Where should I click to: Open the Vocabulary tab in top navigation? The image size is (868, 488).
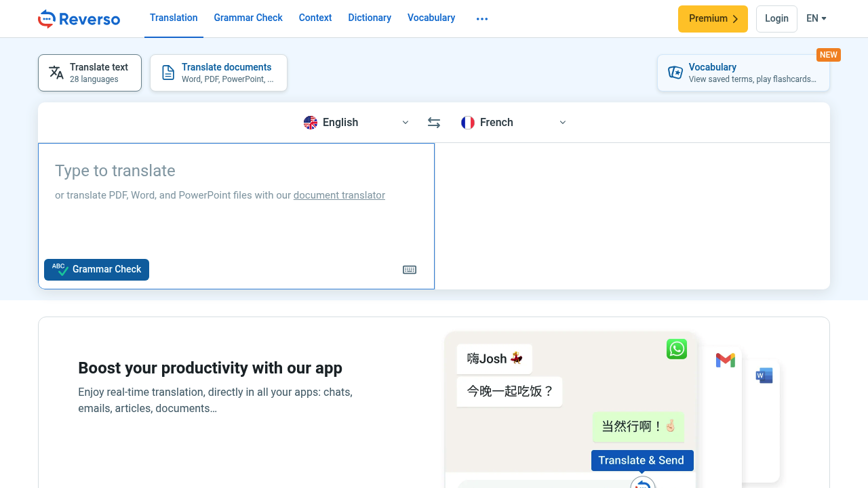(x=431, y=18)
